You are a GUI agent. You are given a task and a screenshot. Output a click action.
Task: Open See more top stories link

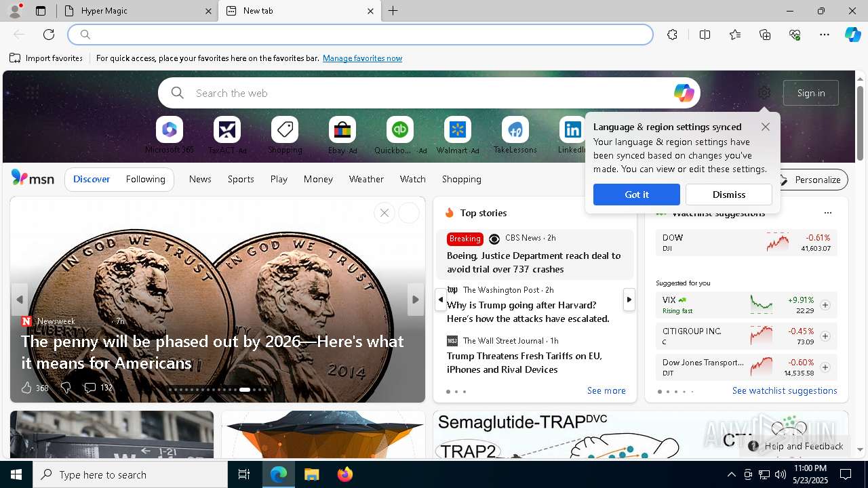click(x=606, y=390)
